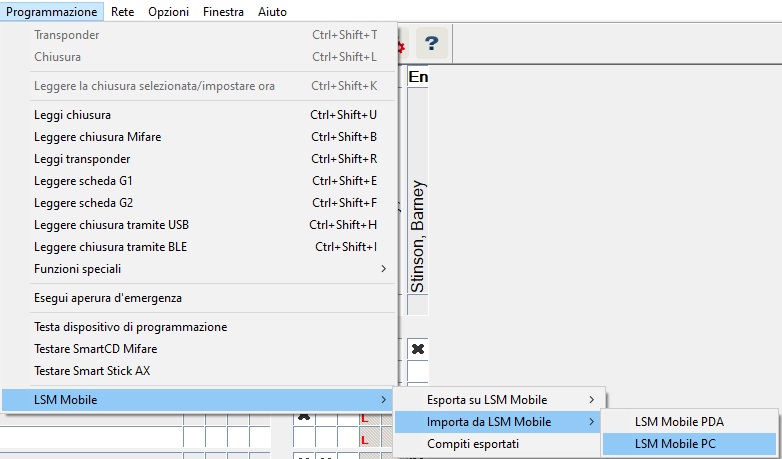Select Leggi chiusura menu item
Image resolution: width=782 pixels, height=459 pixels.
72,115
